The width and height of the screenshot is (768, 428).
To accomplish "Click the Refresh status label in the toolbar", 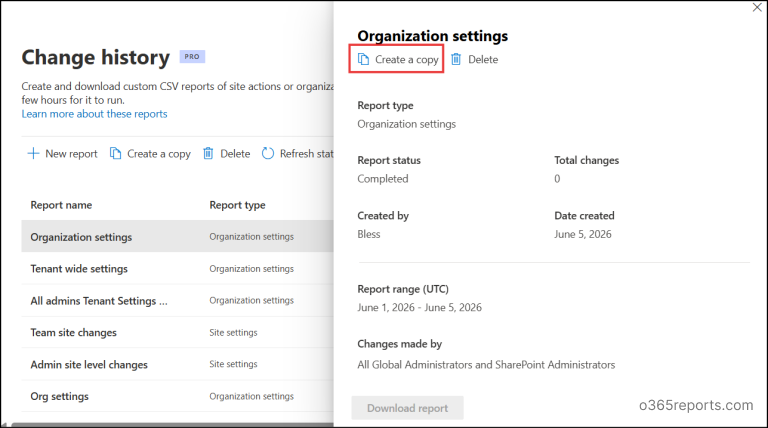I will click(x=307, y=154).
